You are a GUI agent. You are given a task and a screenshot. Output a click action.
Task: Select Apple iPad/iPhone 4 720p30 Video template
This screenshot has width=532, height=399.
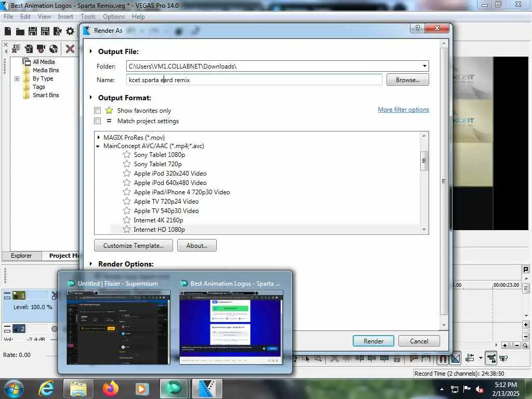(182, 192)
